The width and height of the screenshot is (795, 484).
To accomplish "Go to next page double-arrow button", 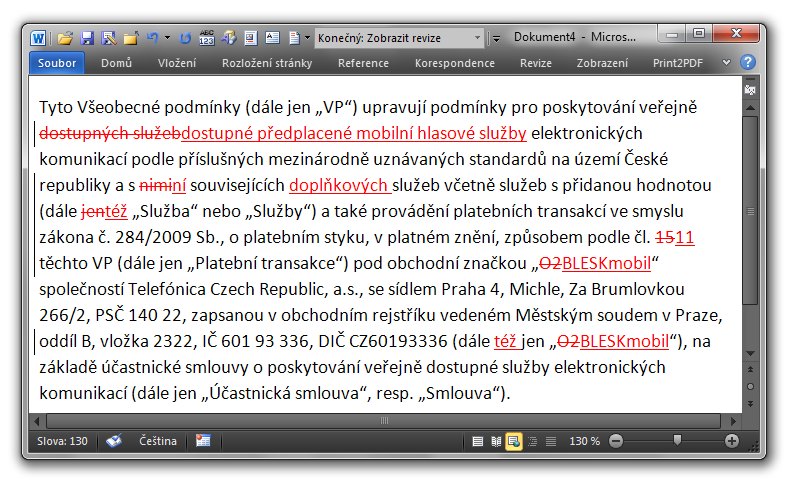I will (x=750, y=404).
